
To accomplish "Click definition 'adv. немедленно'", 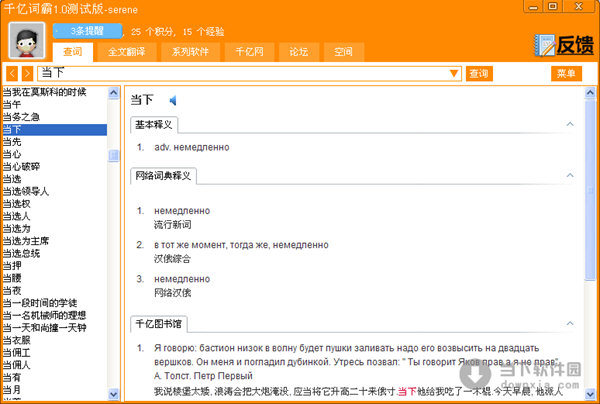I will (192, 147).
